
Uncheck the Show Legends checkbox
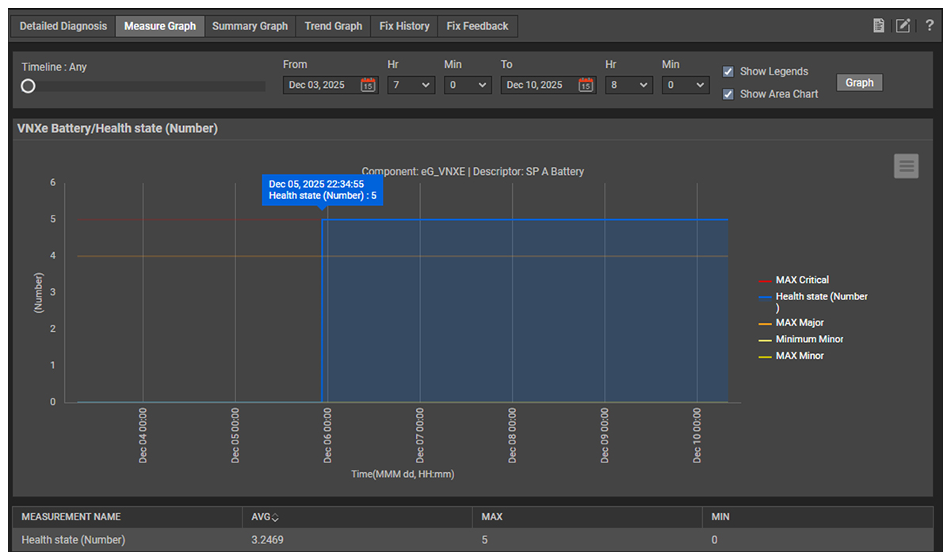tap(728, 71)
